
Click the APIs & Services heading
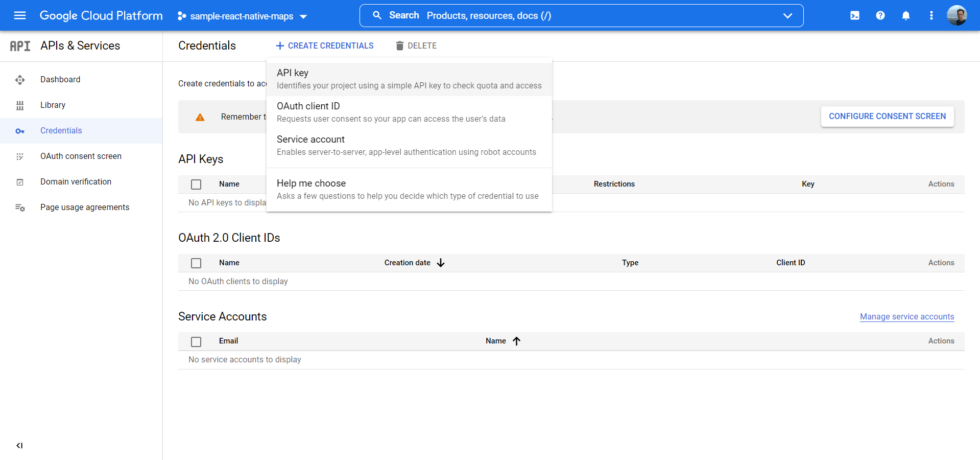[x=80, y=46]
